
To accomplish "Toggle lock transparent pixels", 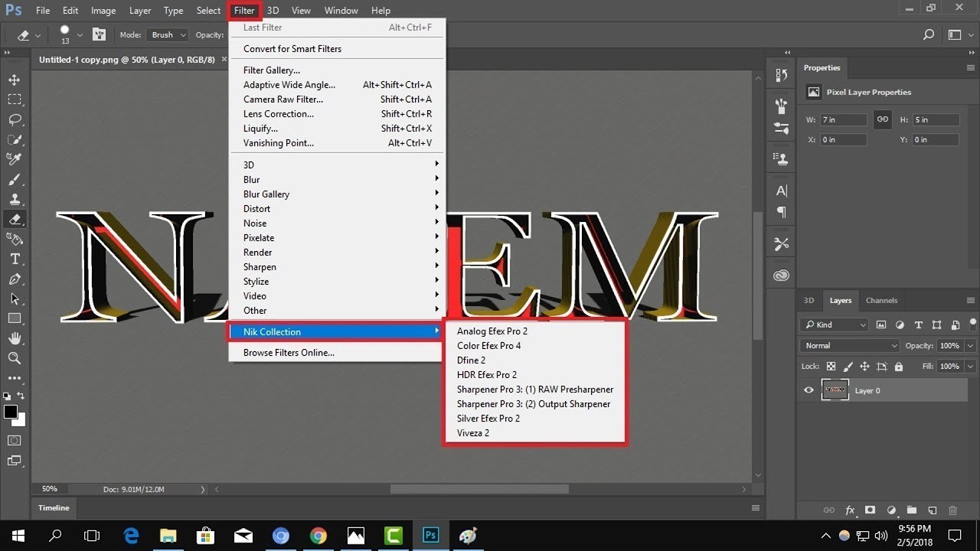I will coord(831,367).
